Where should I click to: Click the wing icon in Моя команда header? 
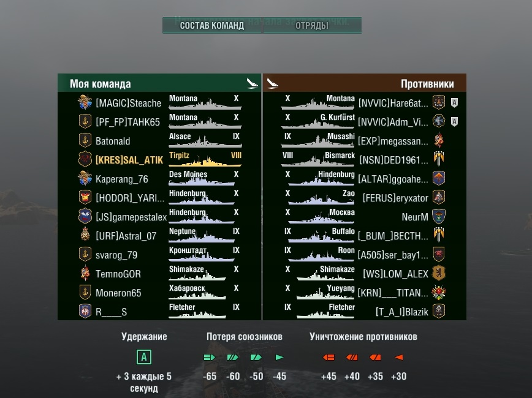(252, 83)
